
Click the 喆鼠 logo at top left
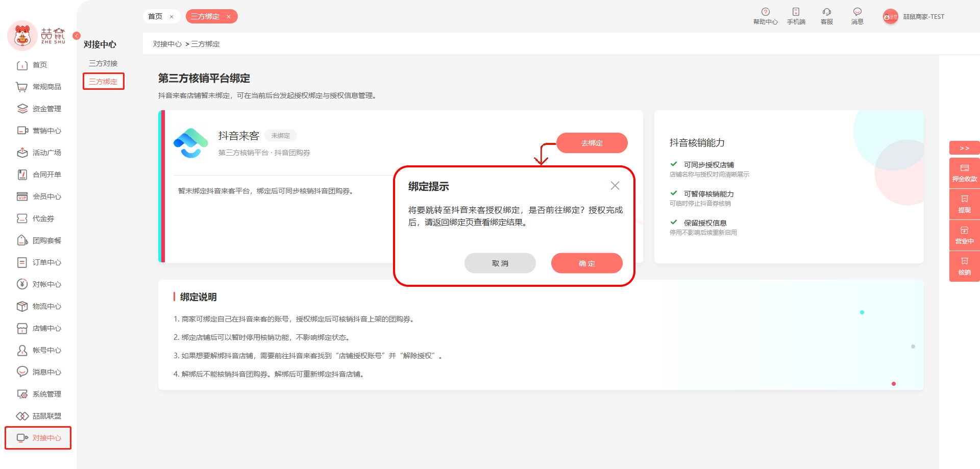tap(37, 36)
